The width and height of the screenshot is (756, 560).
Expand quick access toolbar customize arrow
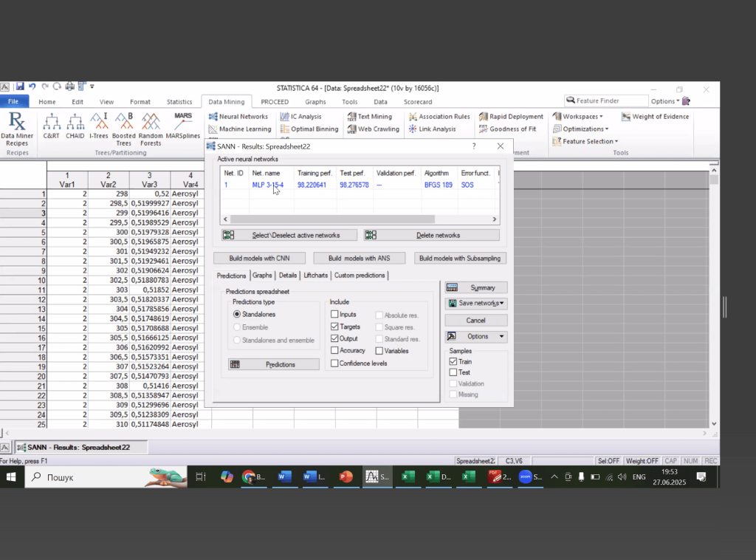[92, 87]
